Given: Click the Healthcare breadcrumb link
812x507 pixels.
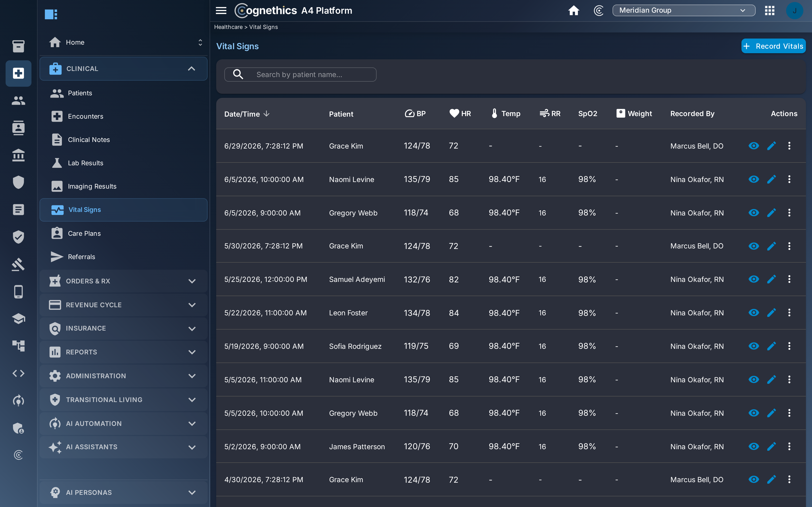Looking at the screenshot, I should 228,27.
